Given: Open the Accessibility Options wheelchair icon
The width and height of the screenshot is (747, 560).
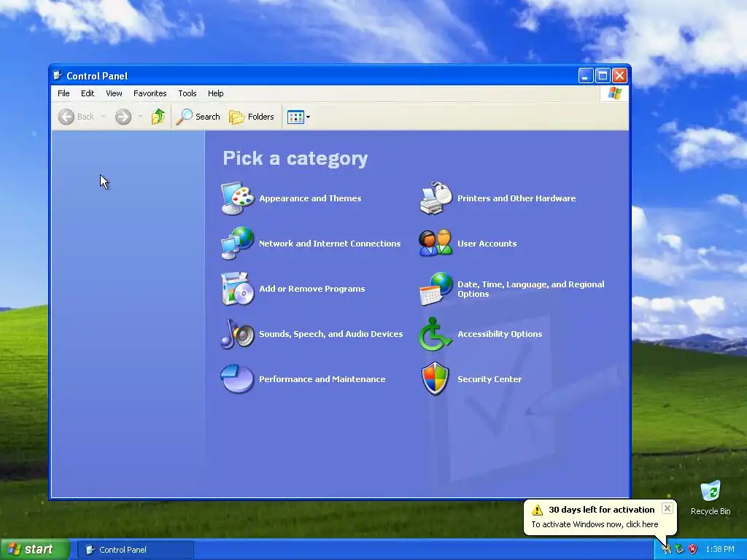Looking at the screenshot, I should pyautogui.click(x=435, y=334).
